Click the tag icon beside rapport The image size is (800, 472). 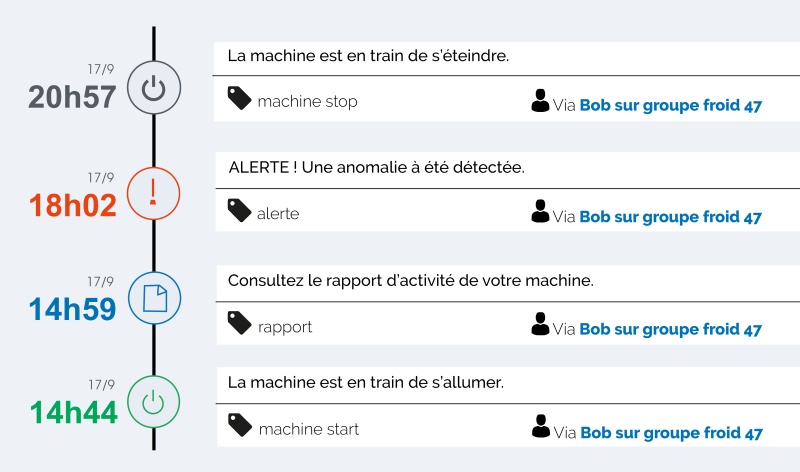(239, 322)
